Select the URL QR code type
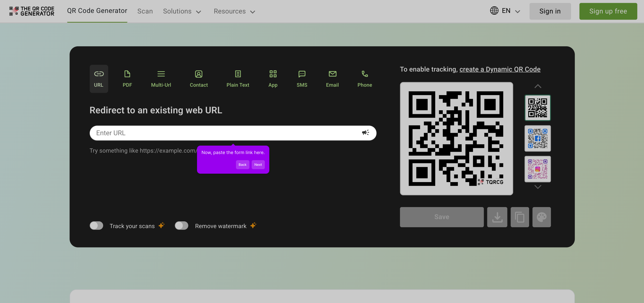This screenshot has width=644, height=303. (x=99, y=79)
